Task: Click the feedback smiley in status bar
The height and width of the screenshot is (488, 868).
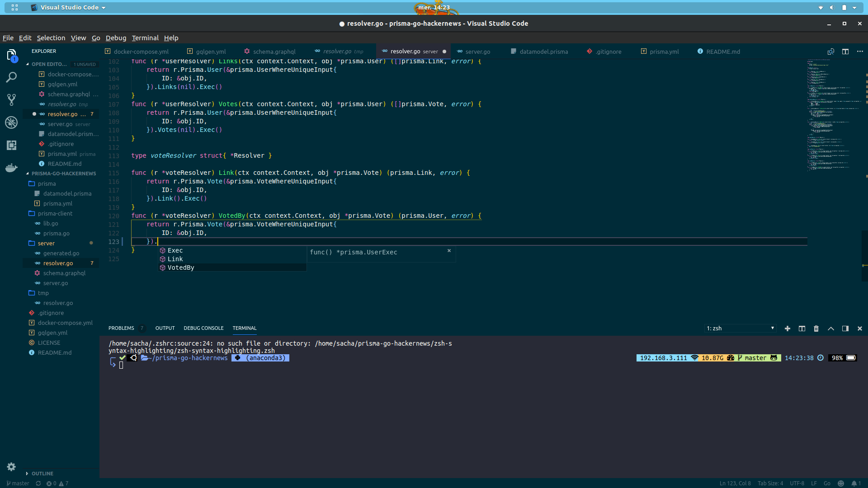Action: point(841,483)
